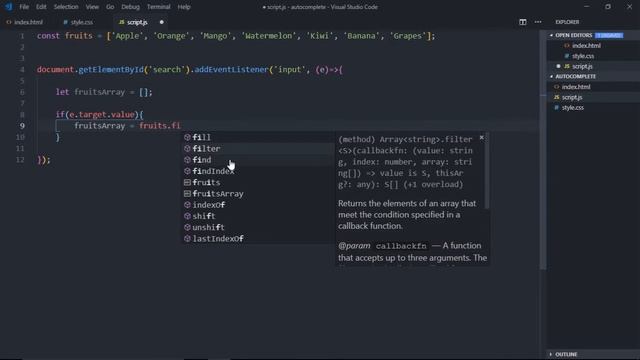Place cursor on 'Watermelon' string
This screenshot has height=360, width=640.
[269, 36]
